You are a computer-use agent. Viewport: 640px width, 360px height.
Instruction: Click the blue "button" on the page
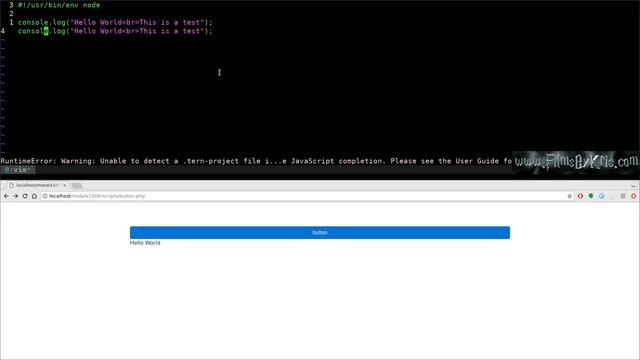tap(320, 233)
